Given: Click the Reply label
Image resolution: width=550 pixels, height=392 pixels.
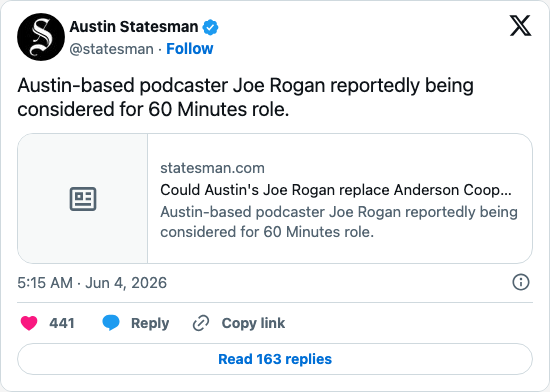Looking at the screenshot, I should click(150, 323).
